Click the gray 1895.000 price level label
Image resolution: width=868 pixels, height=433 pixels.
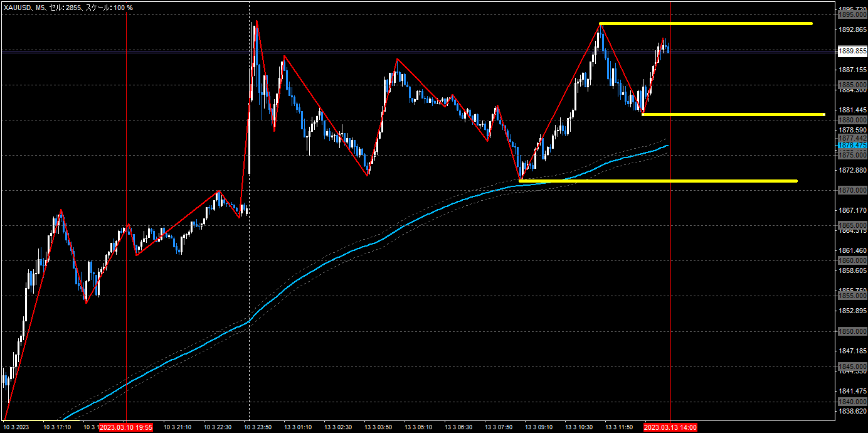[852, 14]
